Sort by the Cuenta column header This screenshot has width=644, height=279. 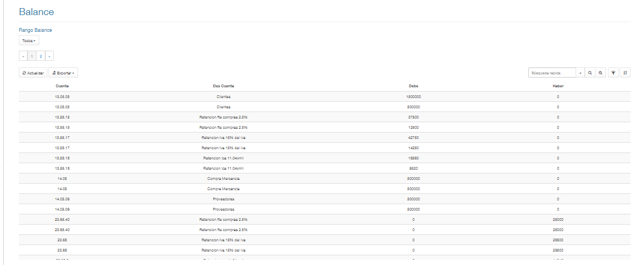tap(62, 86)
